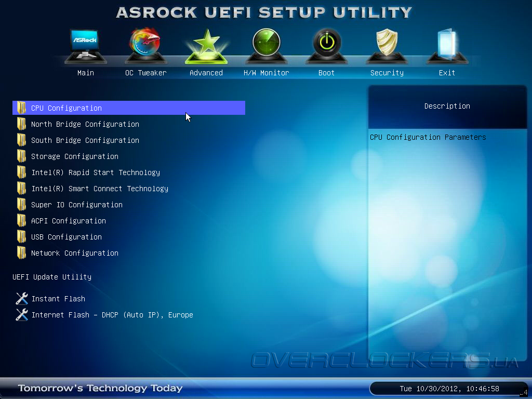
Task: Open USB Configuration submenu
Action: click(66, 237)
